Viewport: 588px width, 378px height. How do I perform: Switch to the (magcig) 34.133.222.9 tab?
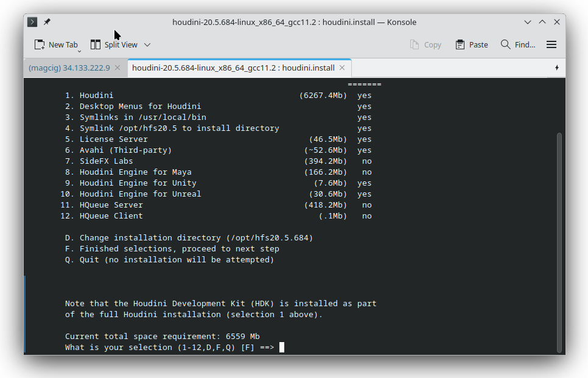(x=69, y=68)
